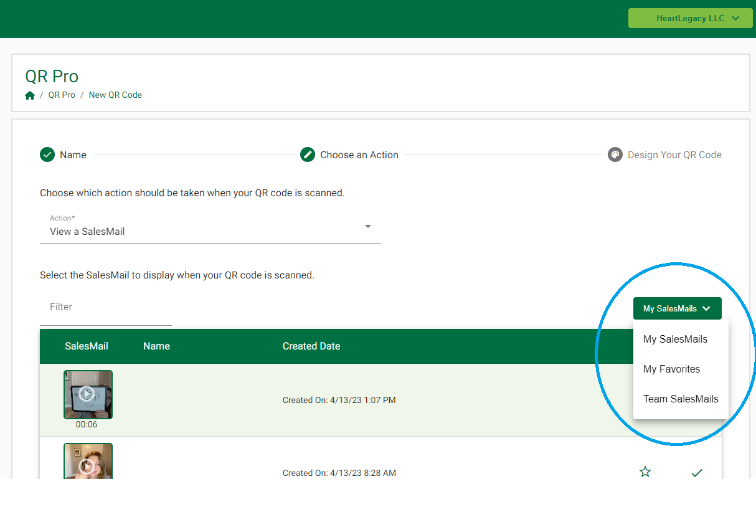Click the Design Your QR Code palette icon

pyautogui.click(x=615, y=154)
